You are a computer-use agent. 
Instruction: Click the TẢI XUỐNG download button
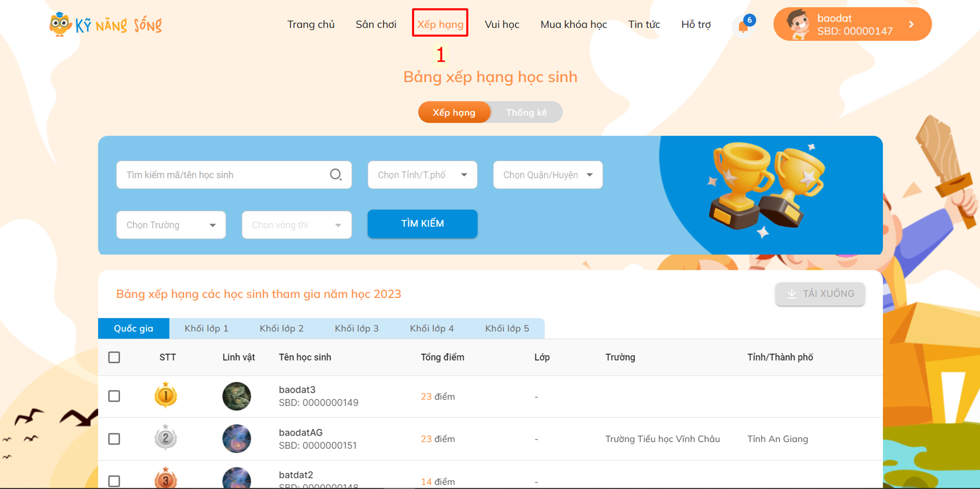coord(820,294)
